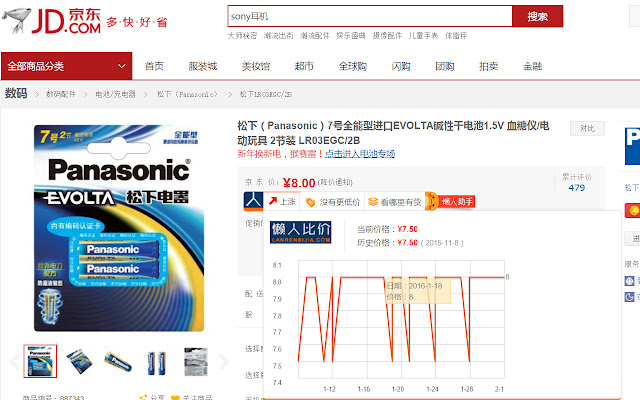Click the JD dog mascot icon
The width and height of the screenshot is (640, 400).
pyautogui.click(x=16, y=20)
